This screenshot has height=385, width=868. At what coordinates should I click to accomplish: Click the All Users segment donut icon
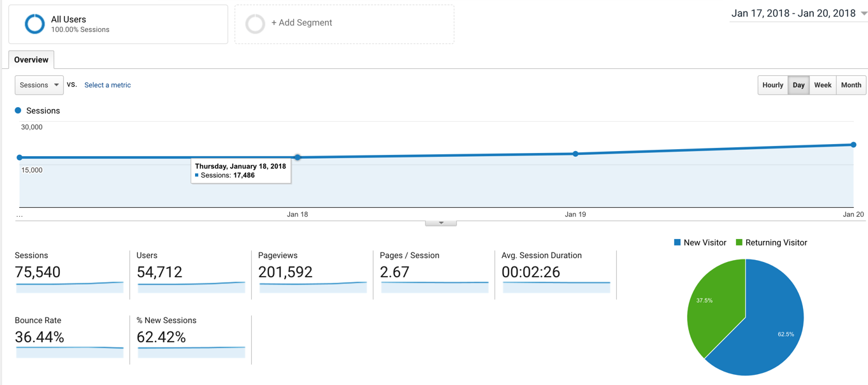pyautogui.click(x=34, y=24)
